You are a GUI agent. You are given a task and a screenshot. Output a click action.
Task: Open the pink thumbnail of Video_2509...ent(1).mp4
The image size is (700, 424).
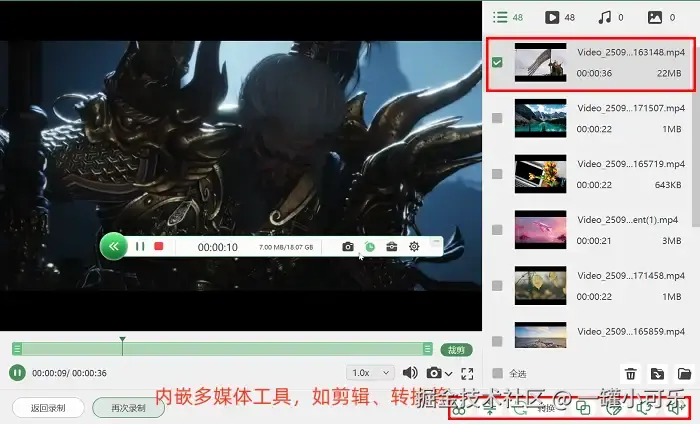pos(540,229)
